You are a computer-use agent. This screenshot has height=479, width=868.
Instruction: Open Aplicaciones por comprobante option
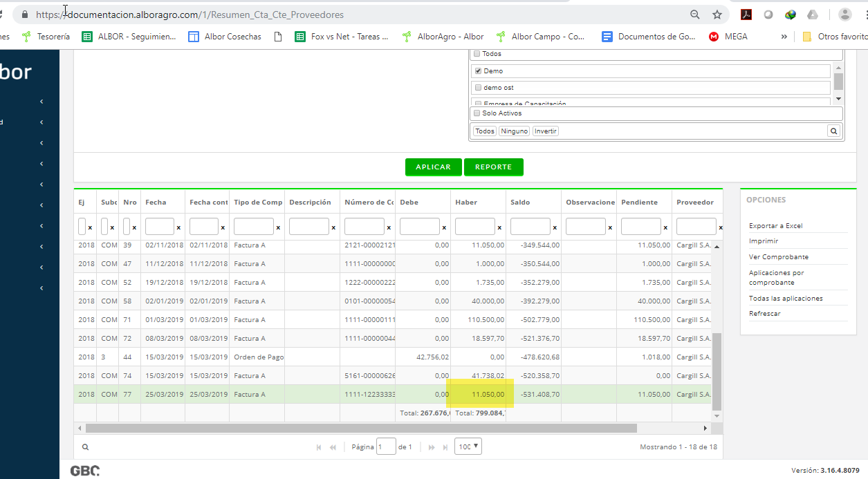pyautogui.click(x=776, y=277)
